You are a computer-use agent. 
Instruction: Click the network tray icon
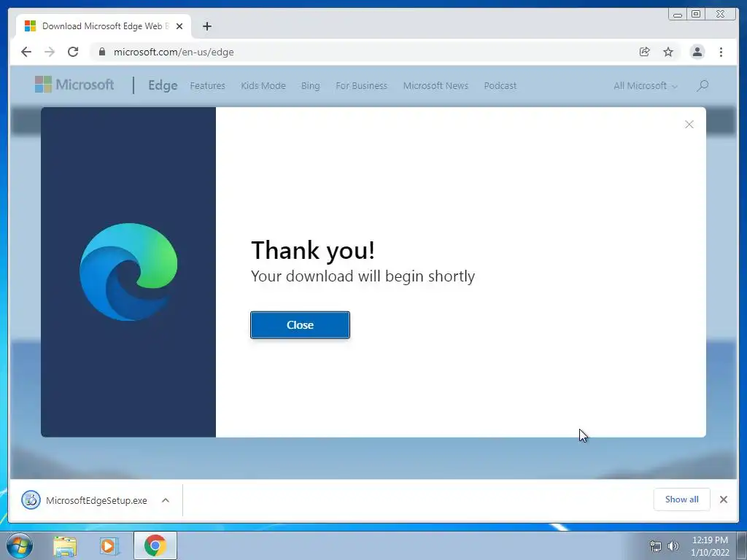click(x=656, y=546)
